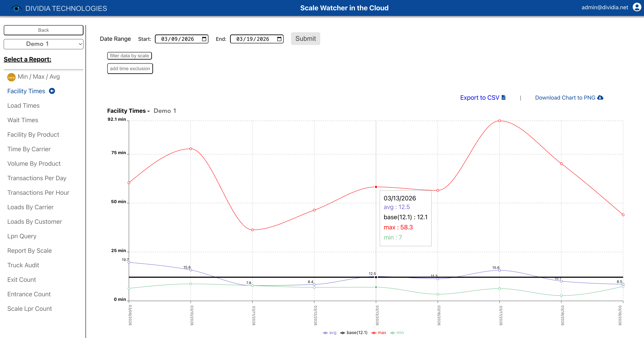This screenshot has width=644, height=338.
Task: Expand the Demo 1 facility dropdown
Action: point(44,44)
